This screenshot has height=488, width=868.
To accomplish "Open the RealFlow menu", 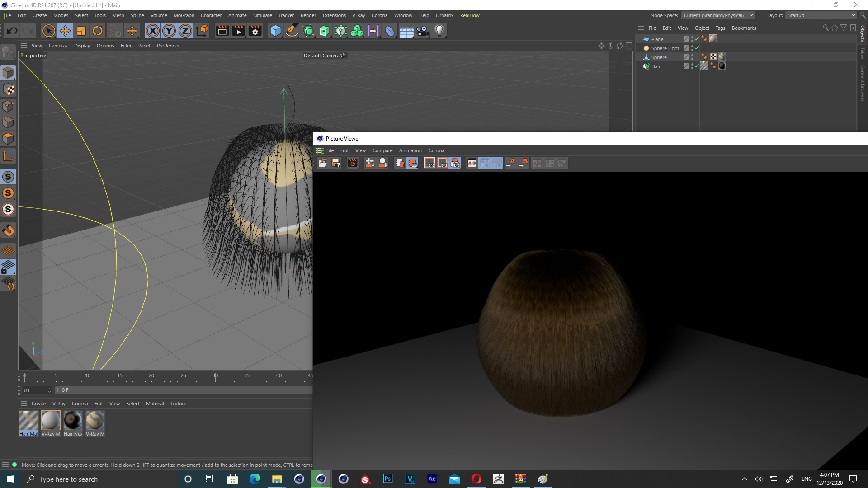I will pyautogui.click(x=470, y=15).
